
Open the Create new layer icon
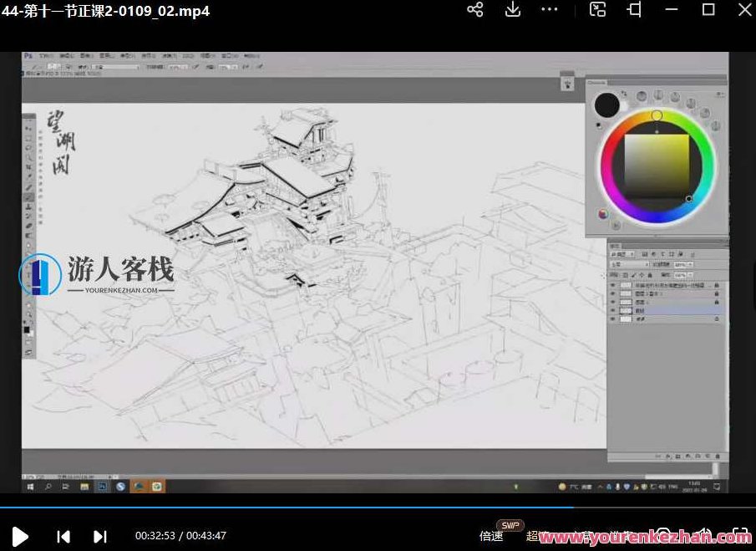(708, 457)
